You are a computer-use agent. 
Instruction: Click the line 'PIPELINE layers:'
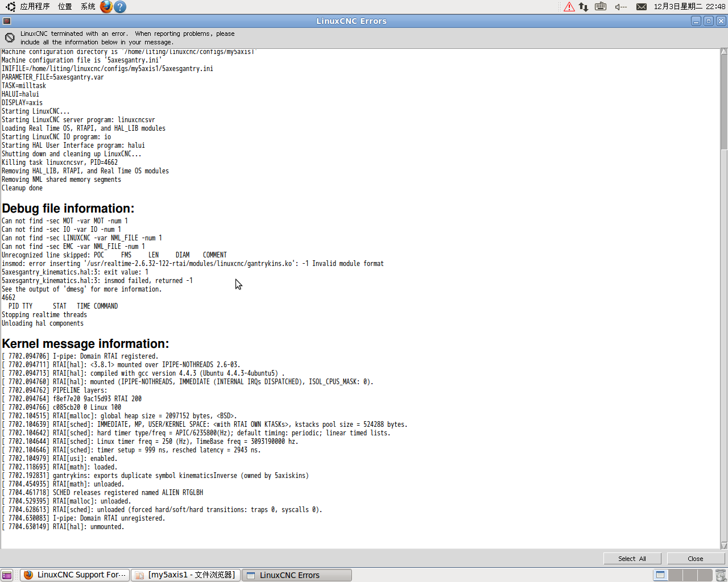click(55, 390)
